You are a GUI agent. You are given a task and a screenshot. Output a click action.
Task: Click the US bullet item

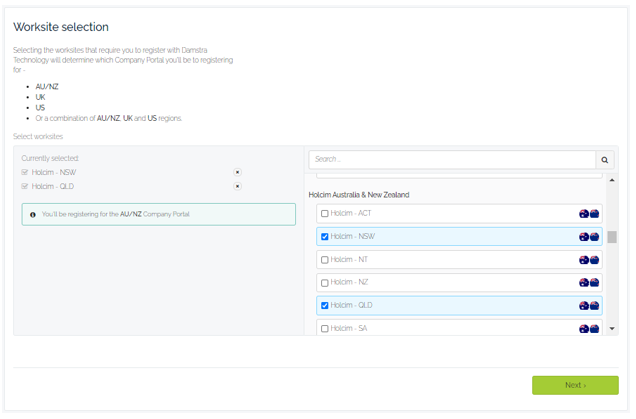point(40,107)
